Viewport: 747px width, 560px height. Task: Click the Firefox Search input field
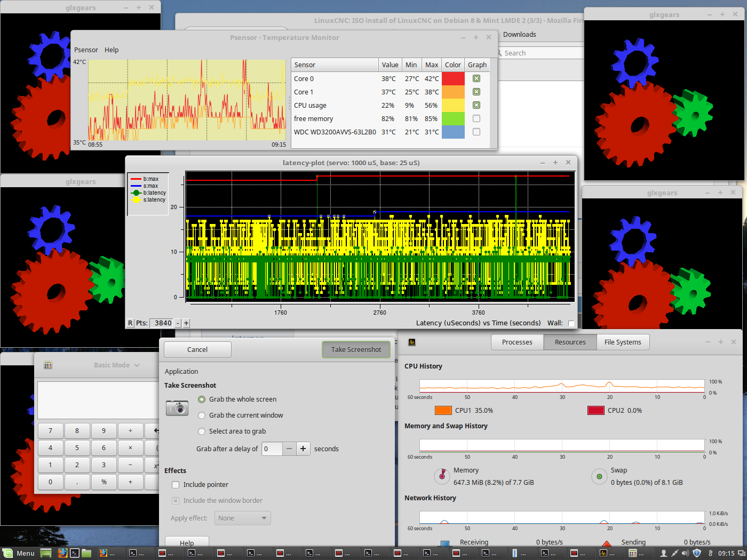pos(542,53)
